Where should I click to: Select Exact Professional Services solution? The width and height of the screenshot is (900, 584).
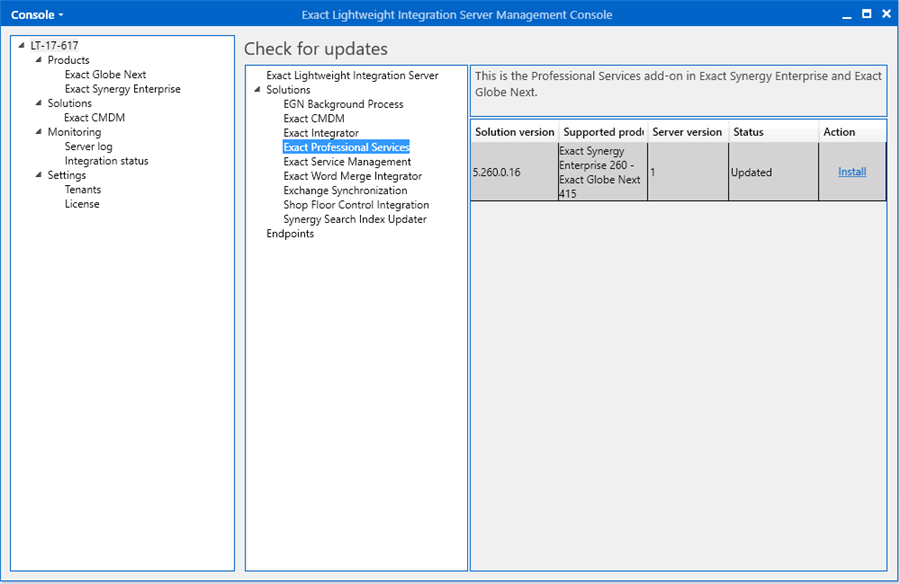(347, 147)
